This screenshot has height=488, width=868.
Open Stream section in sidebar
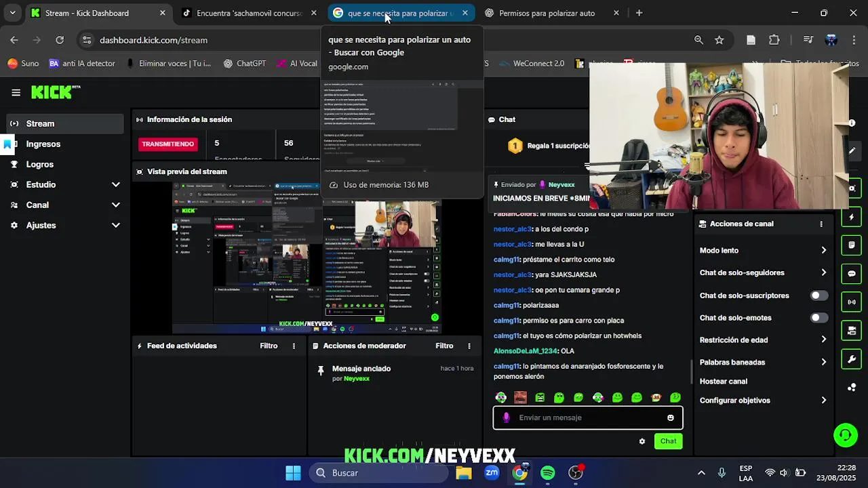pos(65,123)
